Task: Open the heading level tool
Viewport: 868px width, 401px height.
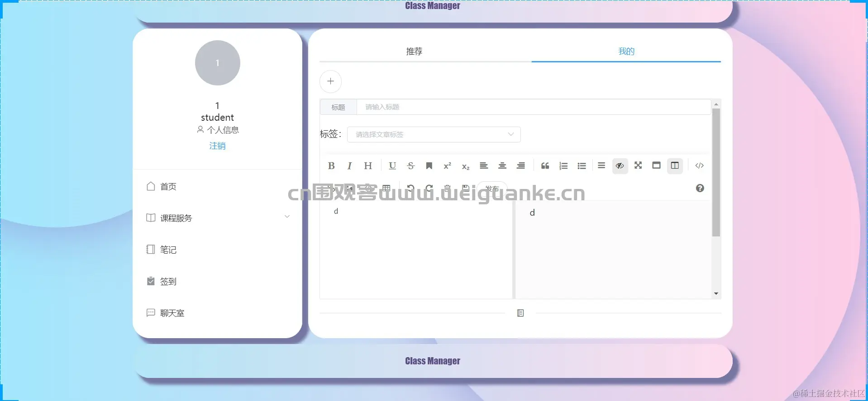Action: 368,166
